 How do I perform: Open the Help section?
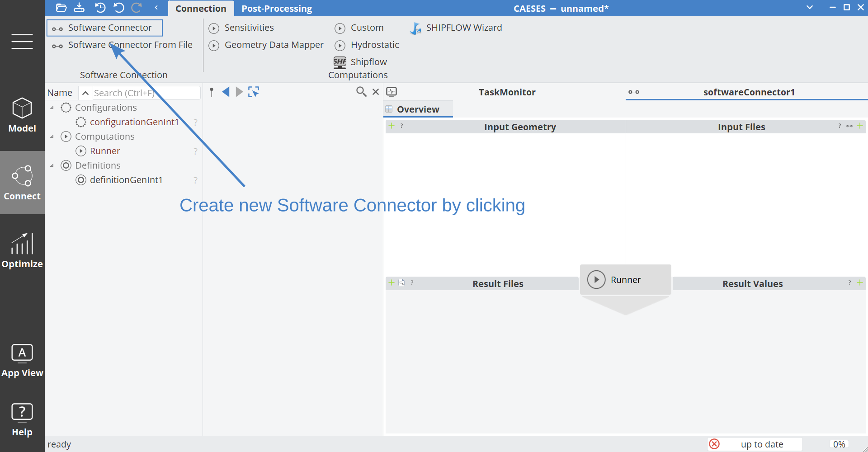tap(22, 420)
